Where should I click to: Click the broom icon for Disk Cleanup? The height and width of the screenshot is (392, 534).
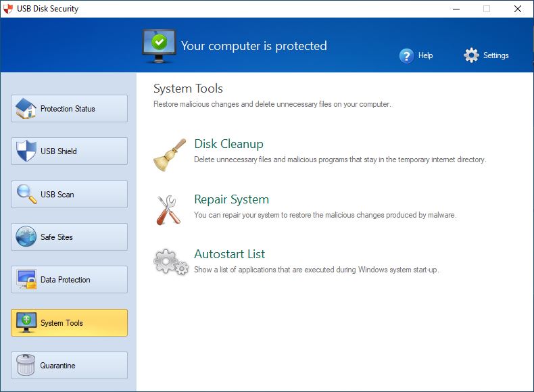coord(170,155)
